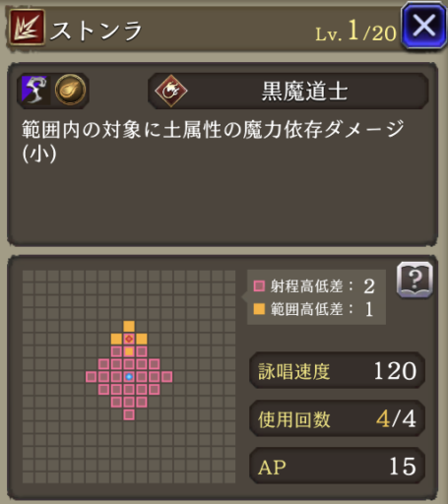This screenshot has height=504, width=448.
Task: Click the 使用回数 4/4 stat bar
Action: coord(338,418)
